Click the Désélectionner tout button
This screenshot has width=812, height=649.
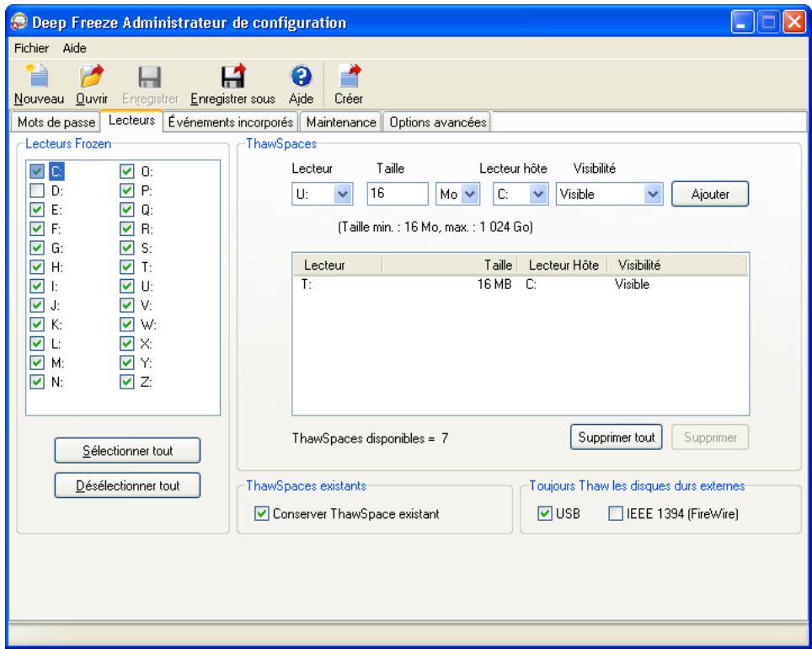pos(127,485)
